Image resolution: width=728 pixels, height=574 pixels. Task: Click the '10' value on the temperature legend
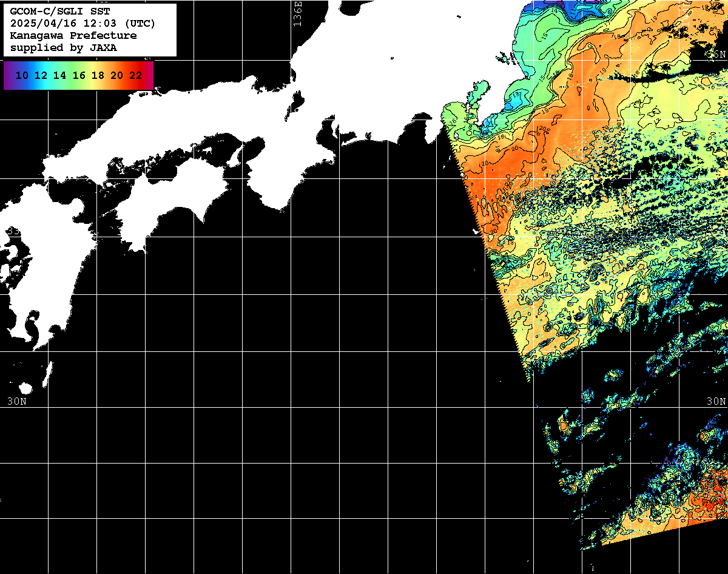22,75
